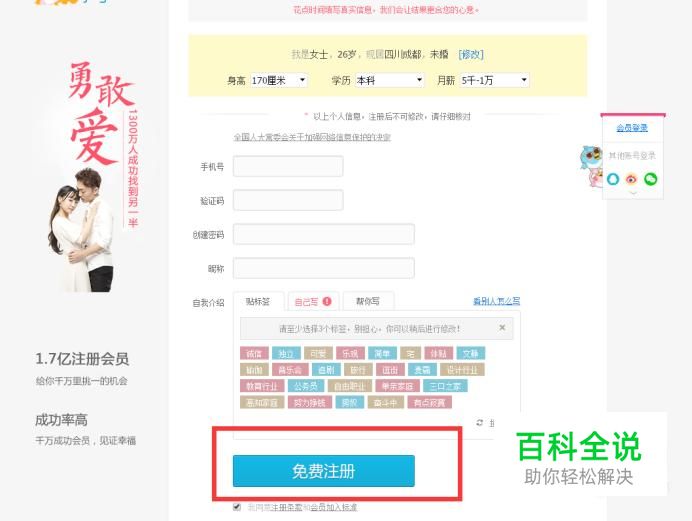Image resolution: width=692 pixels, height=521 pixels.
Task: Log in with the Weibo eye icon
Action: (632, 179)
